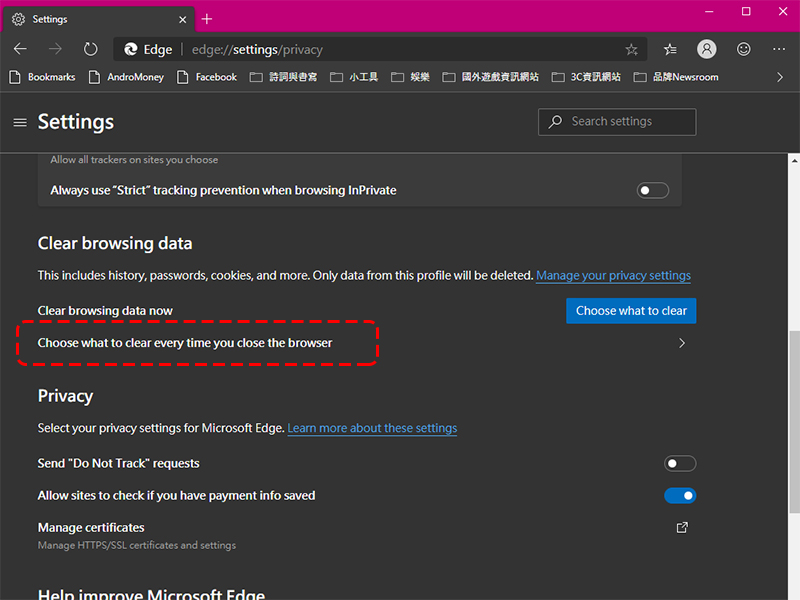Enable Strict tracking prevention for InPrivate
The width and height of the screenshot is (800, 600).
(653, 190)
